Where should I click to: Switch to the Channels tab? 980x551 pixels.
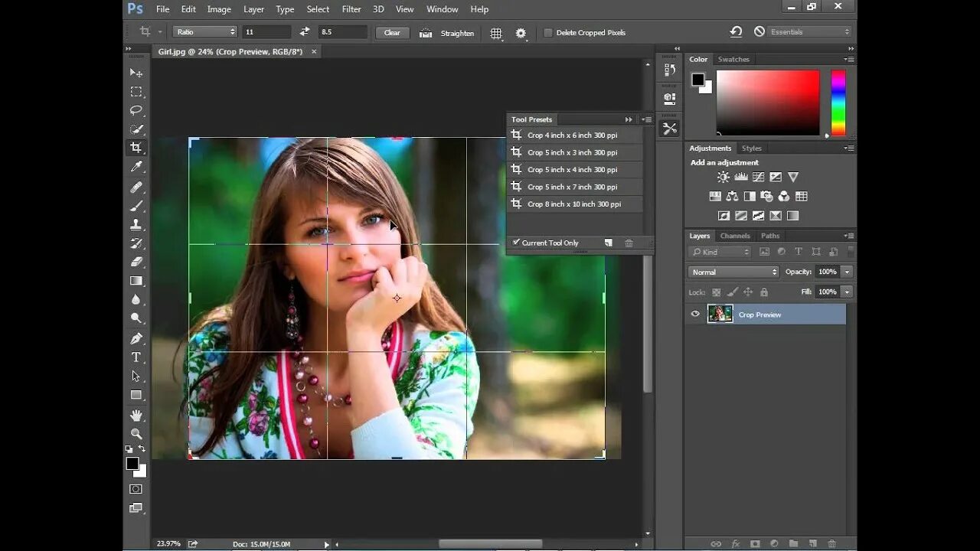point(735,236)
